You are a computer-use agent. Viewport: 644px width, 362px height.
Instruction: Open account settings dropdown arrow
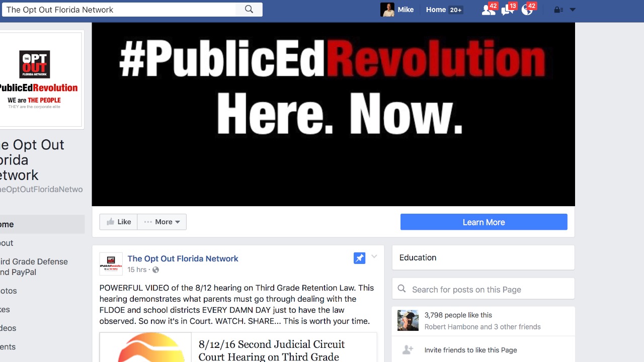(x=572, y=10)
